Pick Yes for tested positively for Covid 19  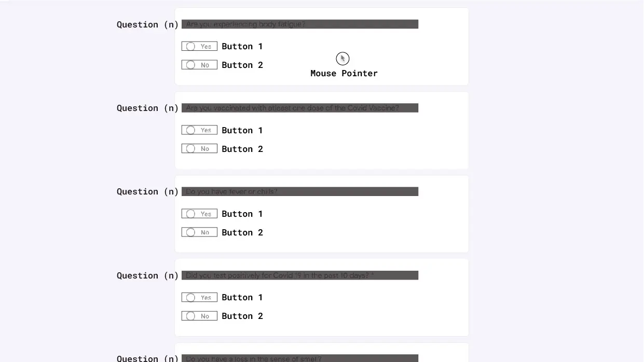(199, 297)
